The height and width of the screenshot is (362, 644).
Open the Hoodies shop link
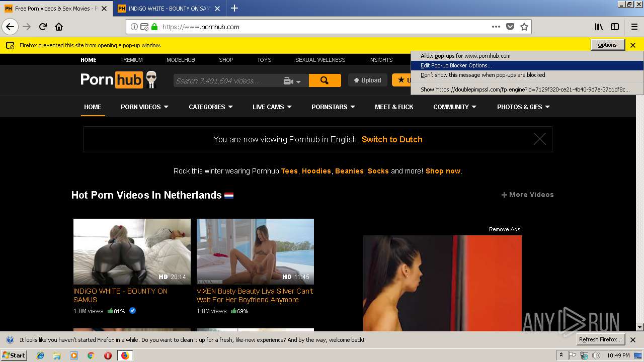coord(316,171)
